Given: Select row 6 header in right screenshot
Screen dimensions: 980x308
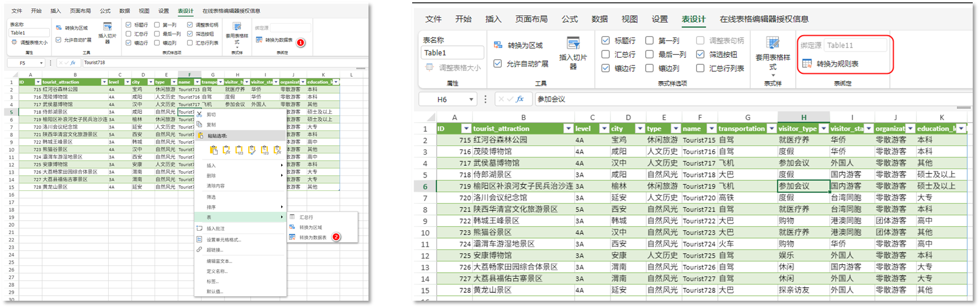Looking at the screenshot, I should [425, 186].
